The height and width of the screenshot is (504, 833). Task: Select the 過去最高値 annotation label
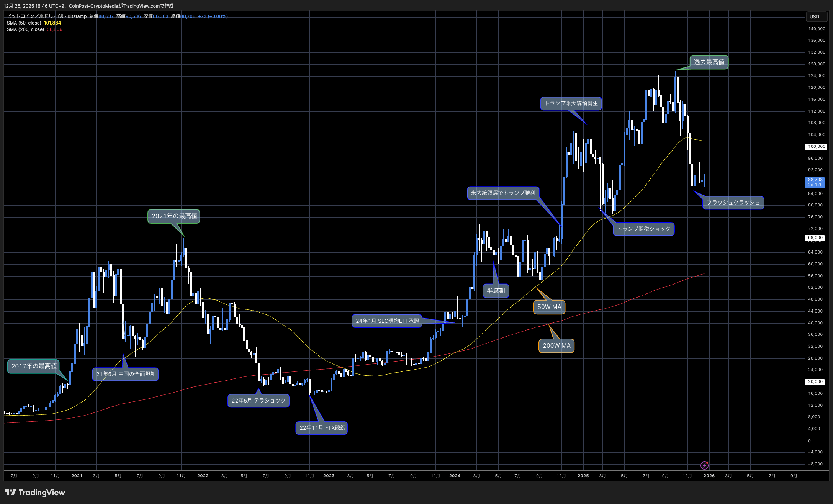pyautogui.click(x=709, y=62)
